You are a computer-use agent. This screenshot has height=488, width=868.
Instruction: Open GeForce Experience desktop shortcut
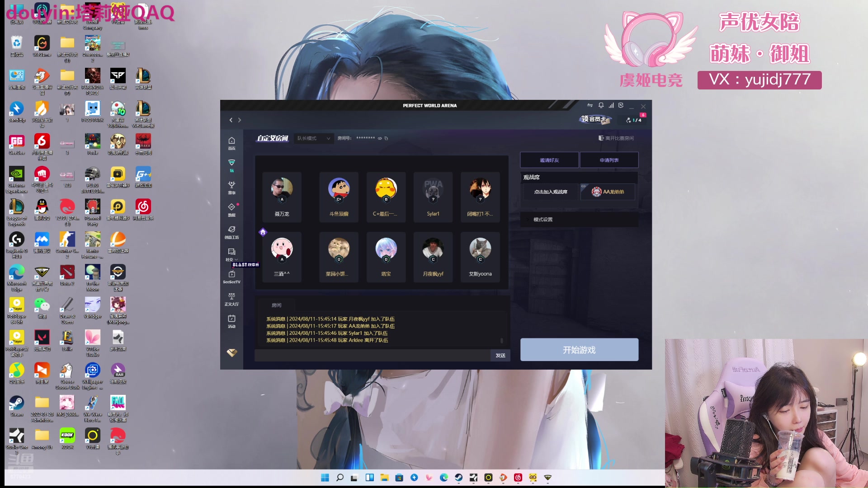coord(17,179)
